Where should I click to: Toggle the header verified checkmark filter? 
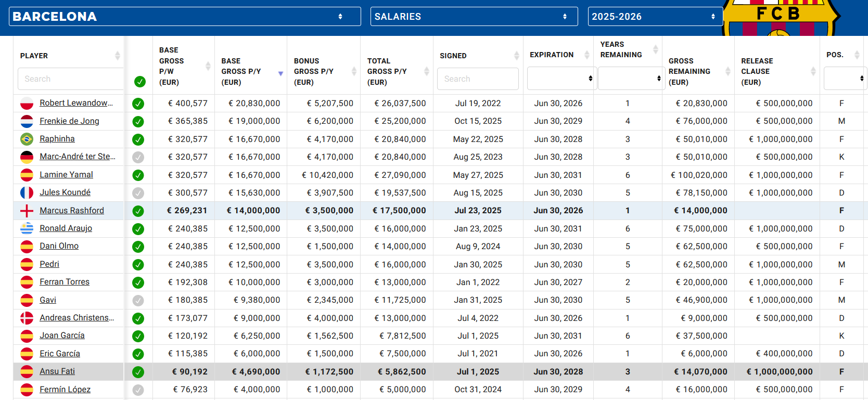[140, 82]
